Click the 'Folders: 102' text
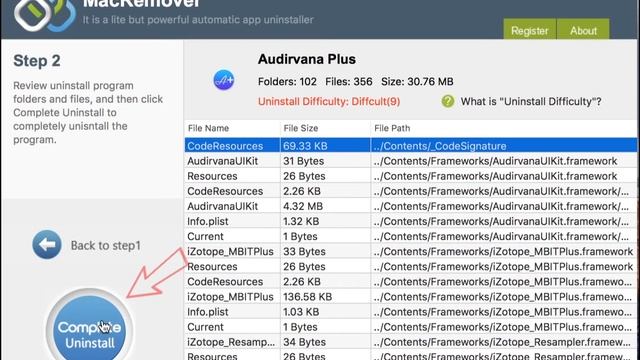This screenshot has width=640, height=360. click(287, 82)
